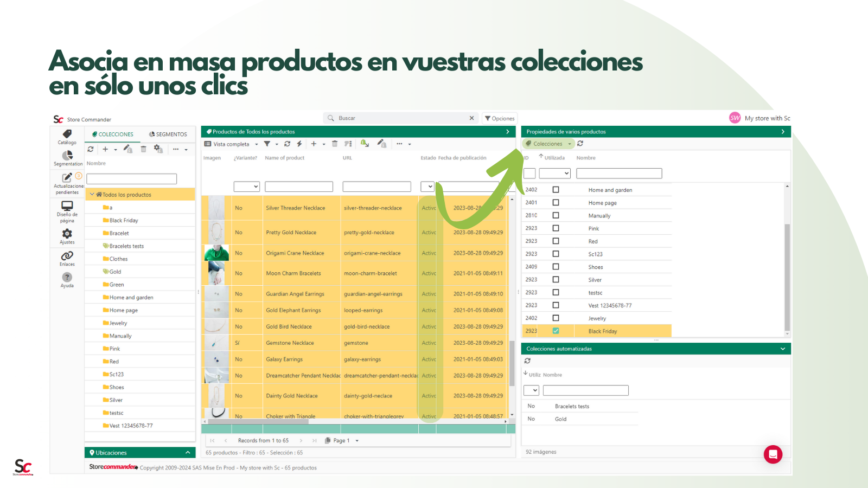Expand the Productos de Todos los productos panel arrow
This screenshot has height=488, width=868.
(x=508, y=132)
